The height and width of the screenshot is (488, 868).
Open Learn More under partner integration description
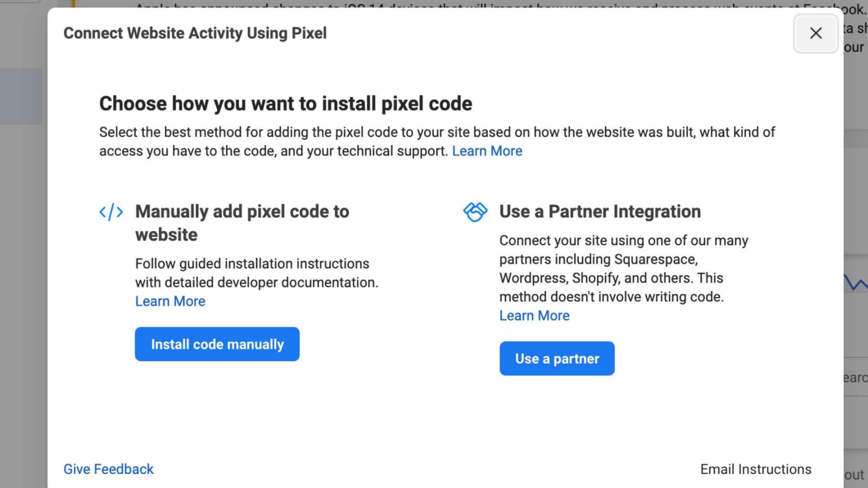pyautogui.click(x=534, y=316)
